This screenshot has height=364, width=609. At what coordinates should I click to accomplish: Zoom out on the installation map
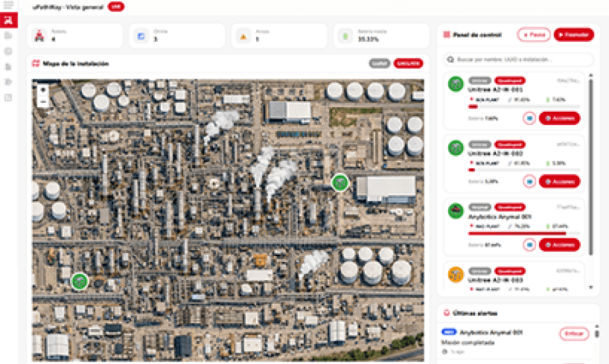click(x=42, y=102)
